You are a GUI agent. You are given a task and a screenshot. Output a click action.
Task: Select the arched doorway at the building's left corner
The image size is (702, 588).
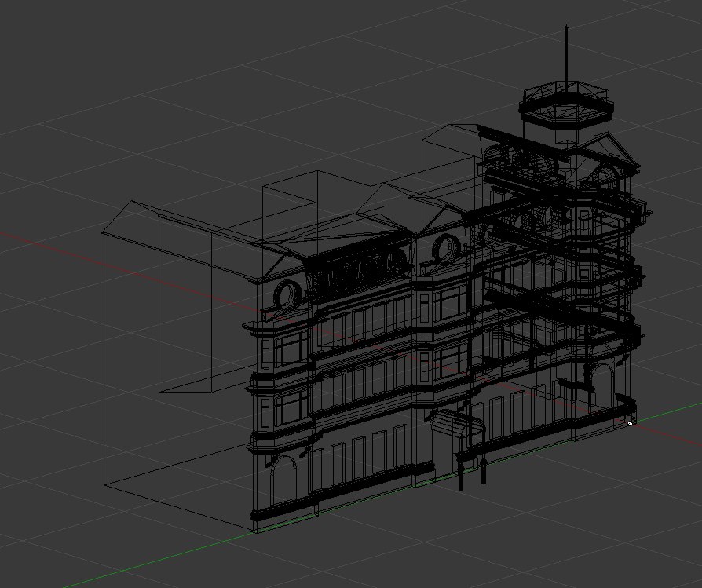pos(283,480)
